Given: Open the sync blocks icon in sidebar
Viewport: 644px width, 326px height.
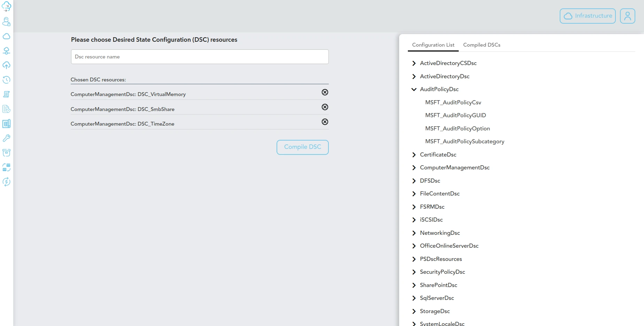Looking at the screenshot, I should pyautogui.click(x=6, y=167).
